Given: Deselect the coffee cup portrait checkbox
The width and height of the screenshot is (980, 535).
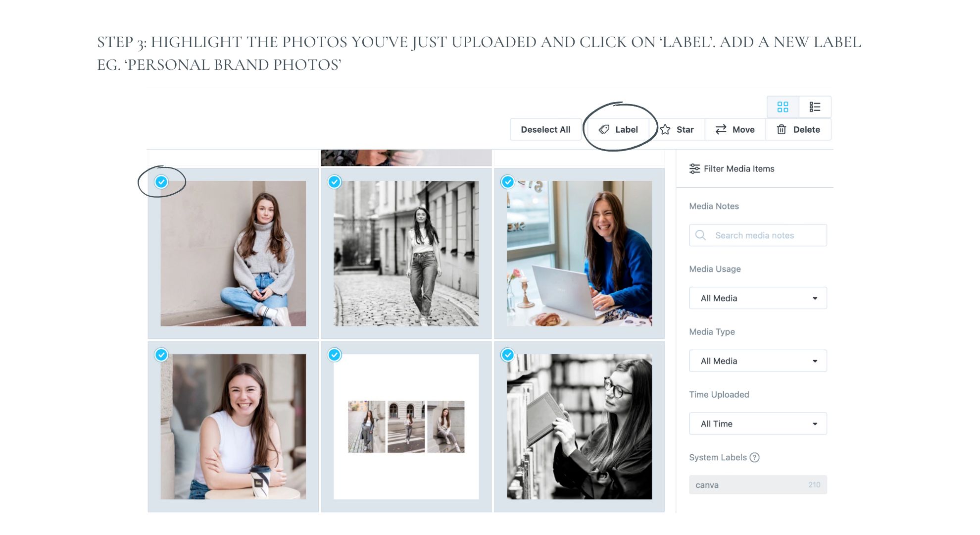Looking at the screenshot, I should [x=161, y=355].
